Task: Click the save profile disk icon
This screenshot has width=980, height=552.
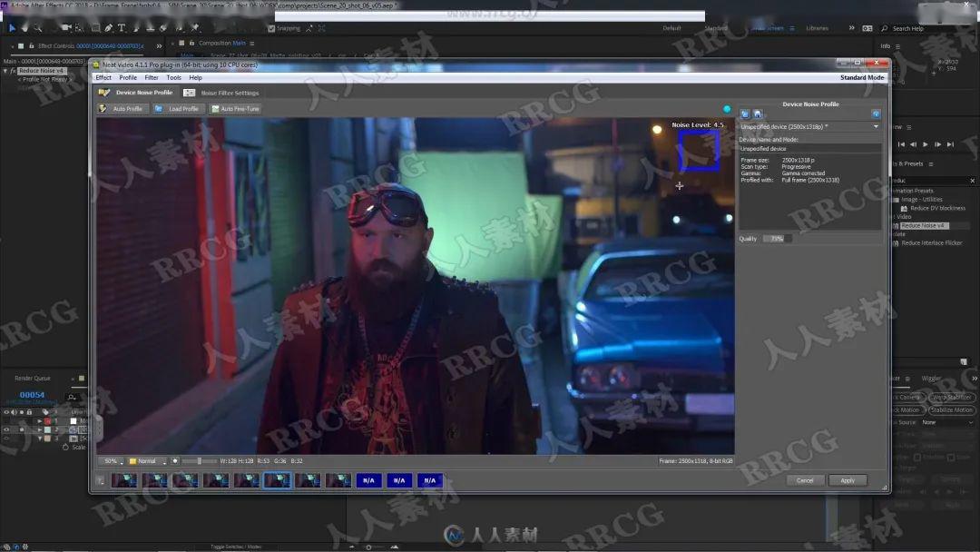Action: pos(758,113)
